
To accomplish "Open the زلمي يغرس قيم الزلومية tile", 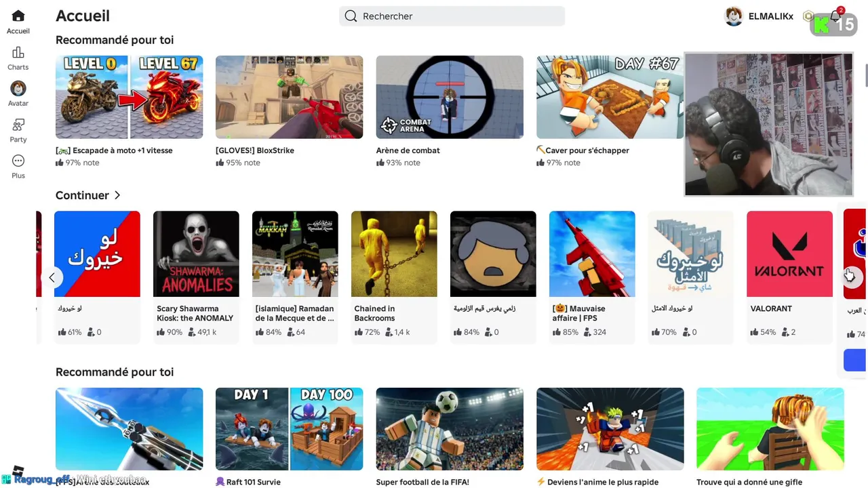I will [493, 253].
